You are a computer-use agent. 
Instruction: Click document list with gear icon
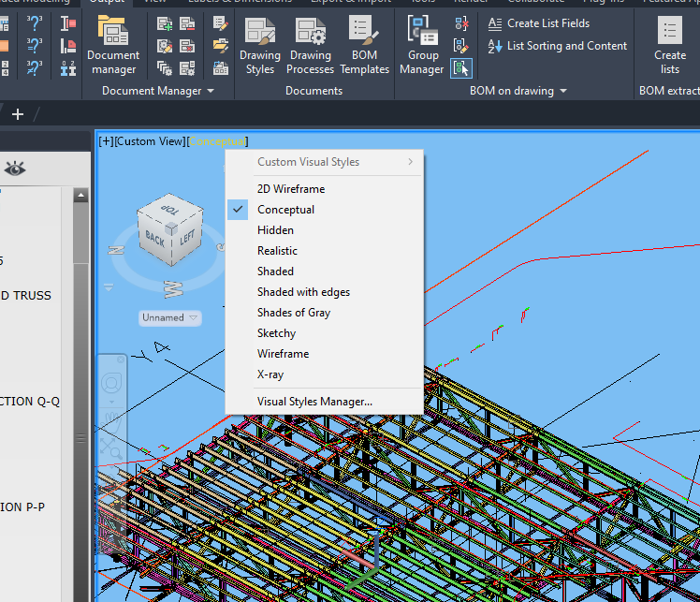click(187, 68)
